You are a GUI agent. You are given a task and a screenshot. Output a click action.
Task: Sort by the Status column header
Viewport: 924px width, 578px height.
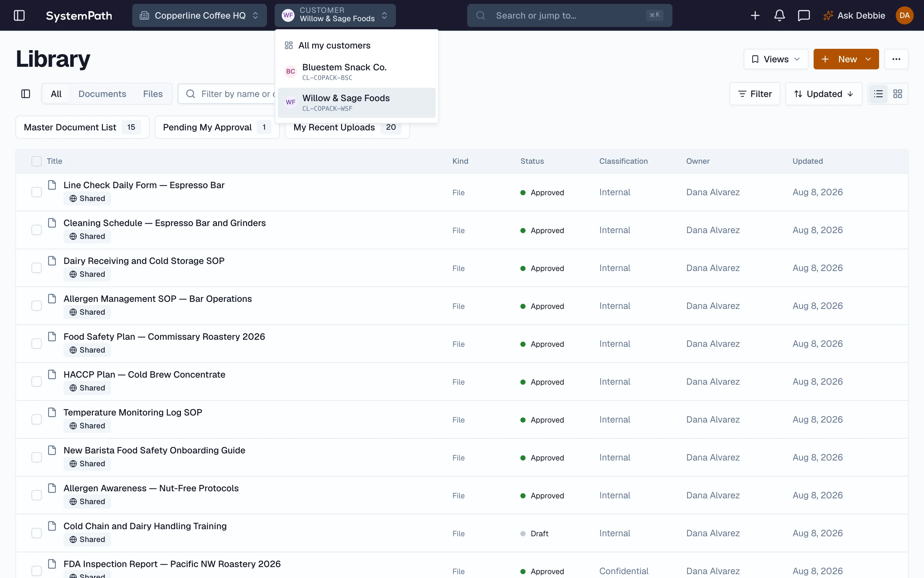click(532, 161)
